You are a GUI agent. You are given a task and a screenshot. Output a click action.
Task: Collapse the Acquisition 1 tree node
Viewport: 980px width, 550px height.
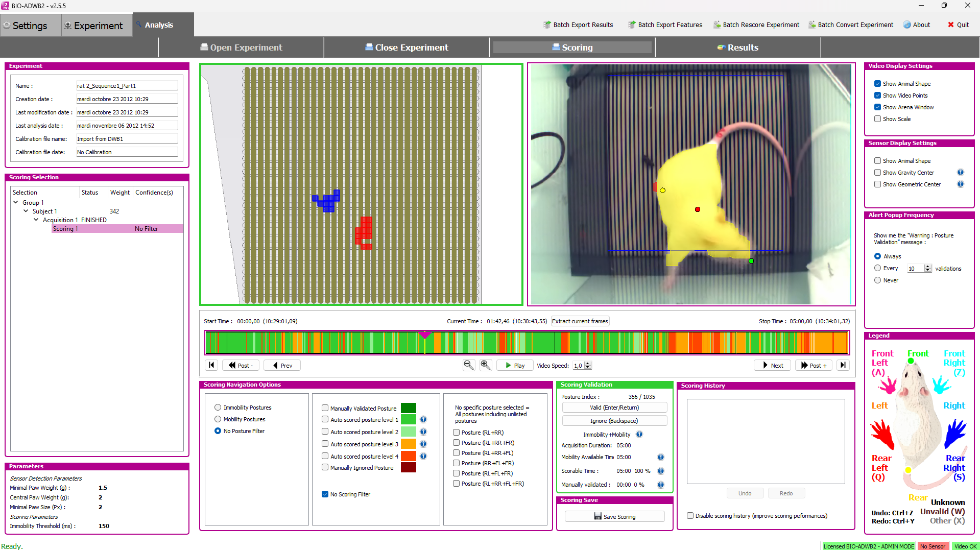36,220
